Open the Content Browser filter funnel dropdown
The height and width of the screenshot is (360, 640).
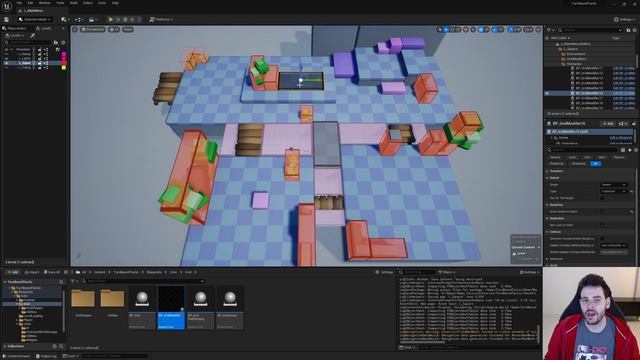[x=74, y=281]
